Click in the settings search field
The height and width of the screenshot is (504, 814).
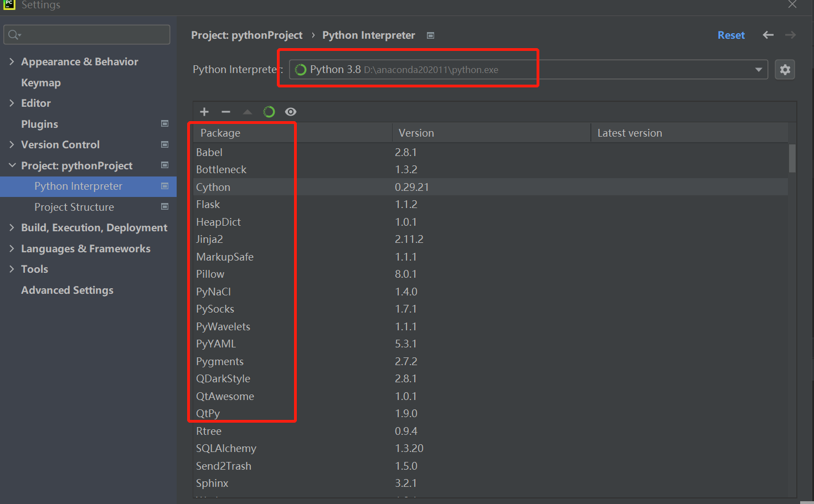pos(87,35)
